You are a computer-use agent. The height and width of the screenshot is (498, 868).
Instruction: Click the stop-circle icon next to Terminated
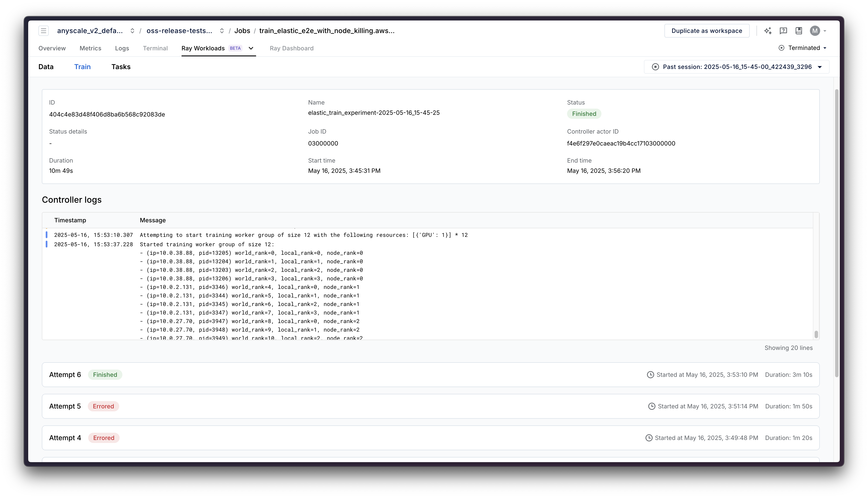(x=781, y=48)
